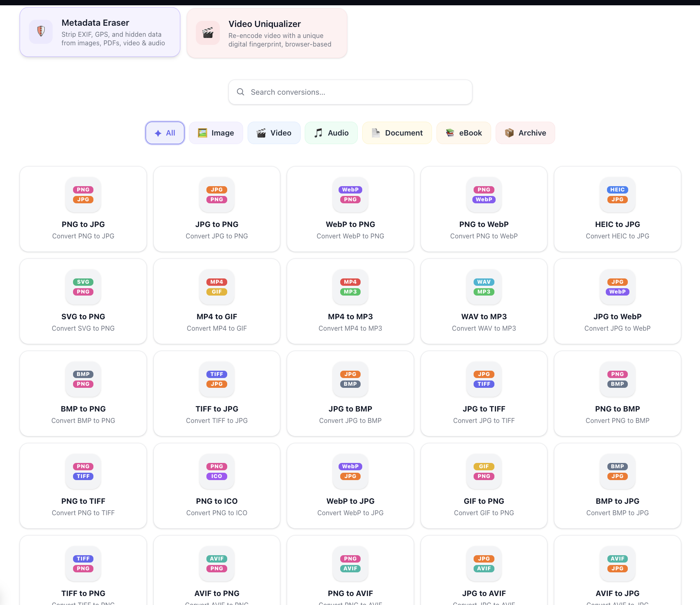700x605 pixels.
Task: Click the WebP to JPG format icon
Action: pos(350,472)
